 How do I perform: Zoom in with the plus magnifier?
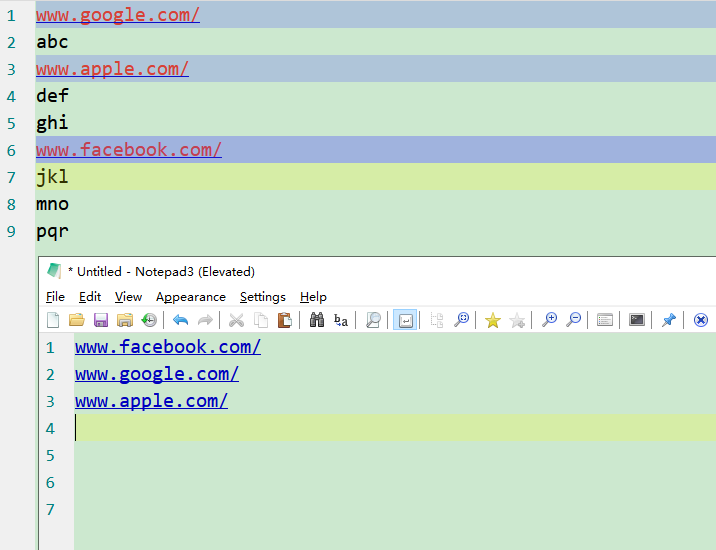pyautogui.click(x=549, y=320)
